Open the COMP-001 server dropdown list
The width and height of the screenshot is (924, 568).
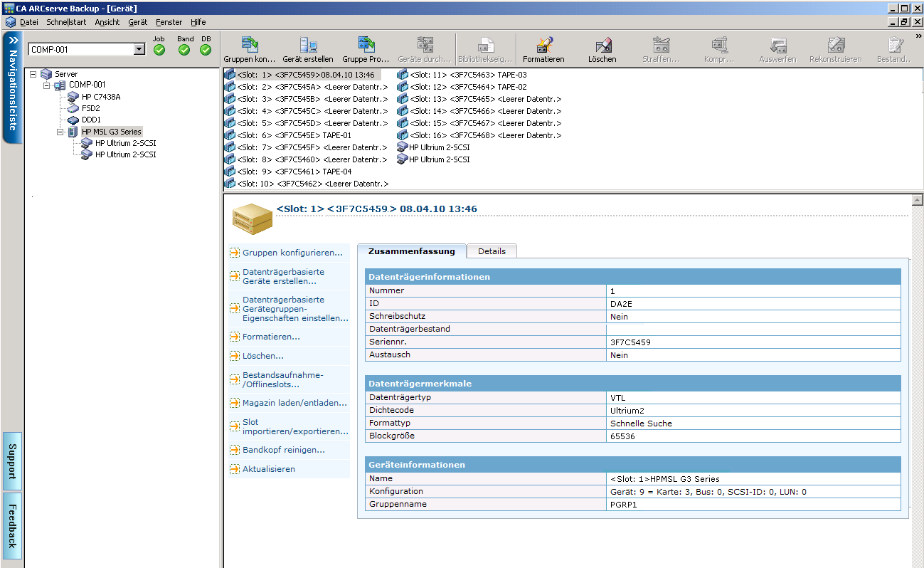click(141, 48)
